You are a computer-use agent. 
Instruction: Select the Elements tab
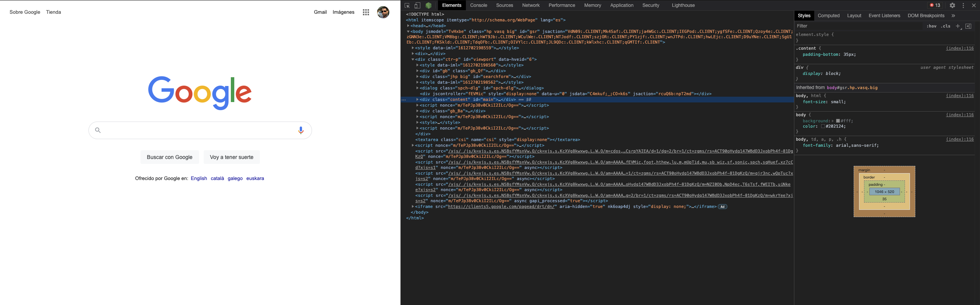point(452,5)
